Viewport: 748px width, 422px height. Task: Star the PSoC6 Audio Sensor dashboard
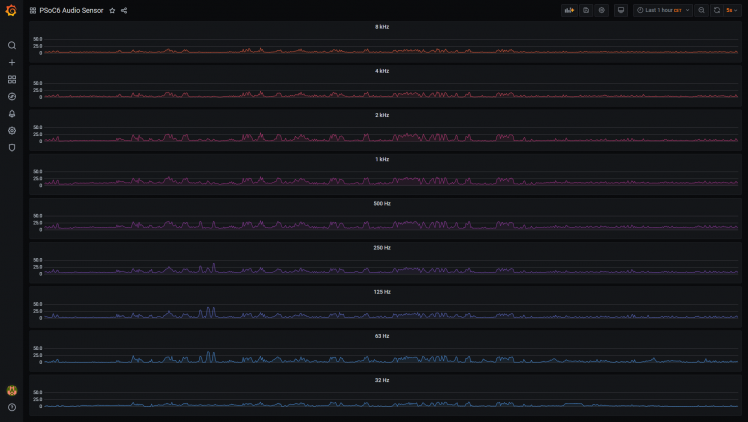coord(112,10)
